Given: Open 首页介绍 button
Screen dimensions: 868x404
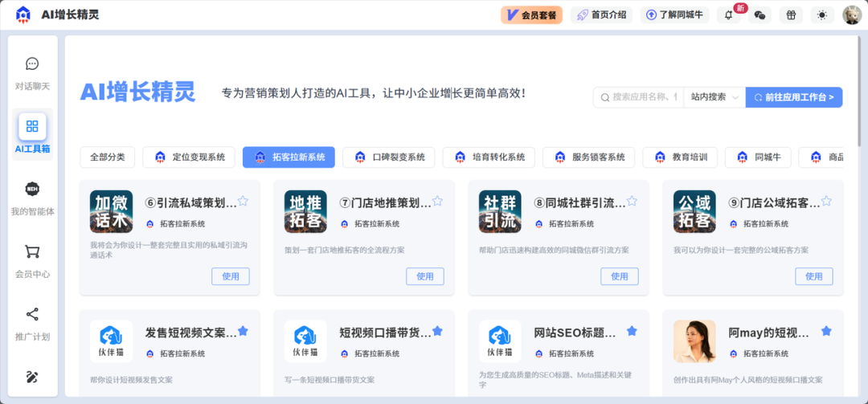Looking at the screenshot, I should pos(601,15).
